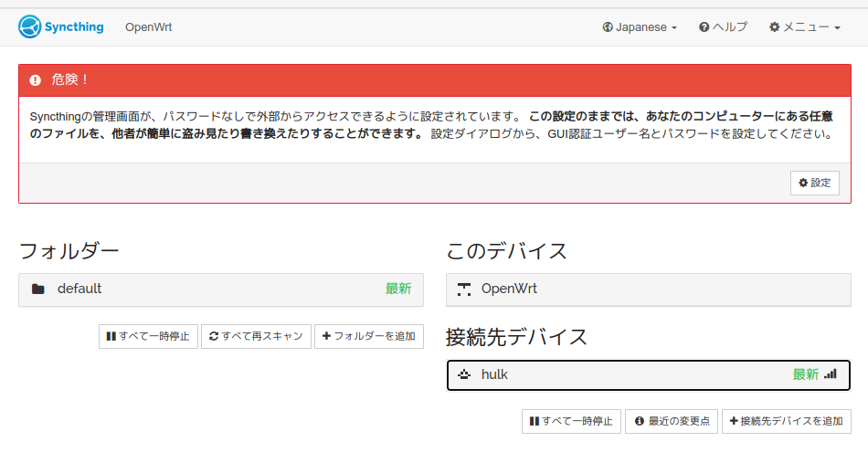Open the ヘルプ help link

[723, 27]
